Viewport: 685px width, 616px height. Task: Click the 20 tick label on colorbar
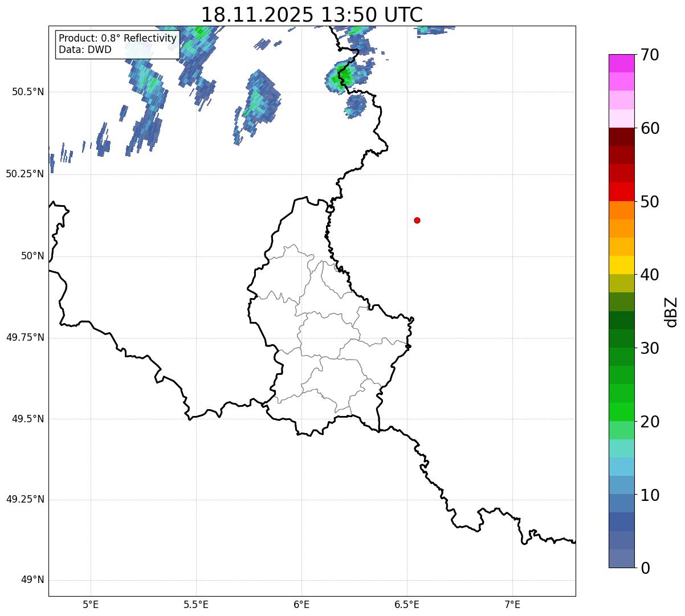[x=650, y=422]
